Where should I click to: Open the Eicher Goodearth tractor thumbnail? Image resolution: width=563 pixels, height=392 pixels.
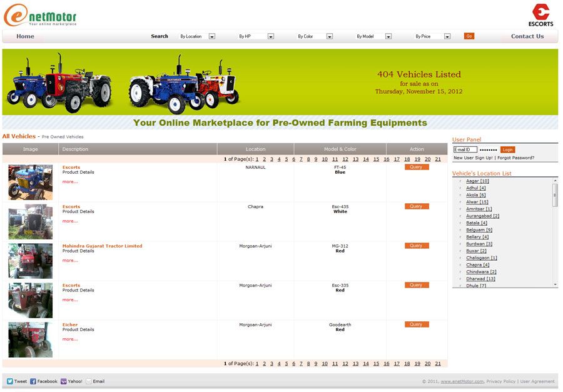(31, 339)
